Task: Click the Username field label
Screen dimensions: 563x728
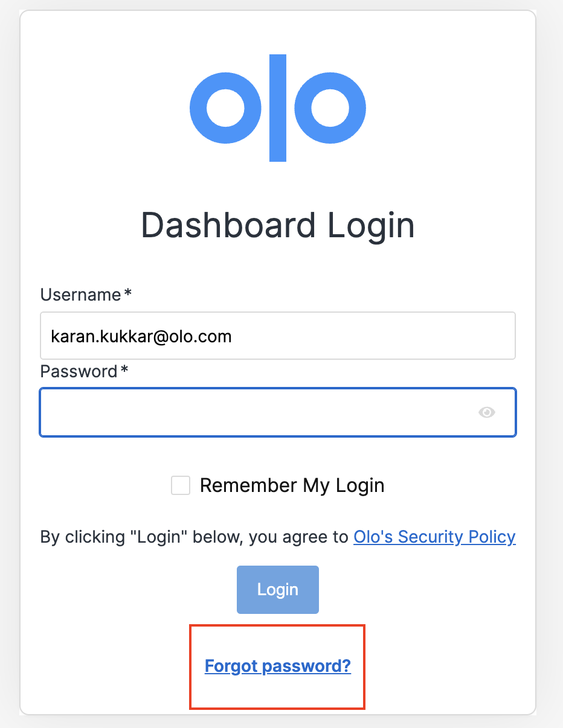Action: [x=81, y=295]
